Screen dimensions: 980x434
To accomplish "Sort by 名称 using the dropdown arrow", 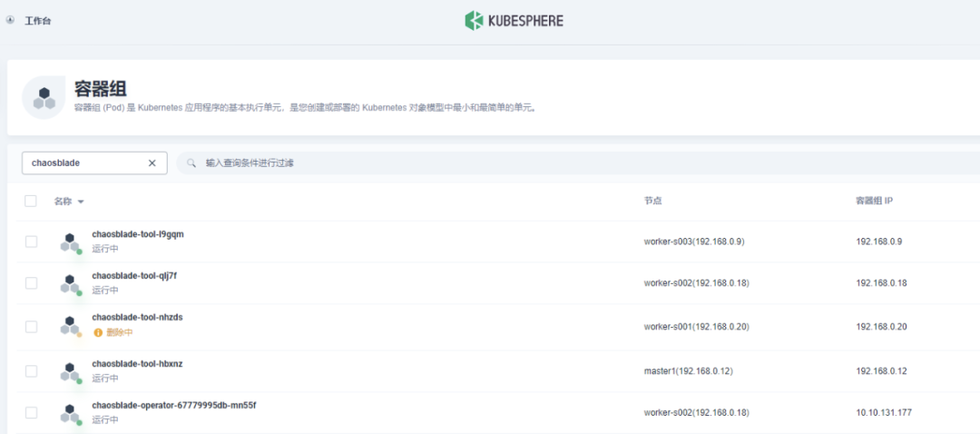I will (81, 202).
